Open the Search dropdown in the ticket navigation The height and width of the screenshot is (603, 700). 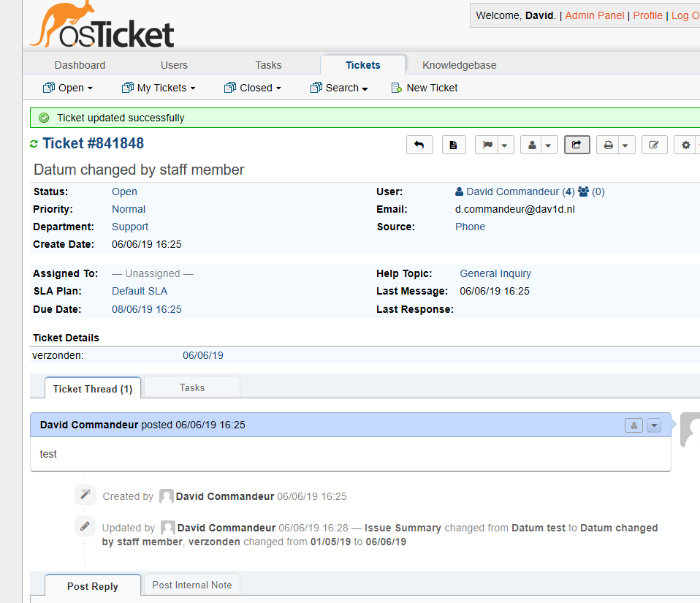(338, 87)
